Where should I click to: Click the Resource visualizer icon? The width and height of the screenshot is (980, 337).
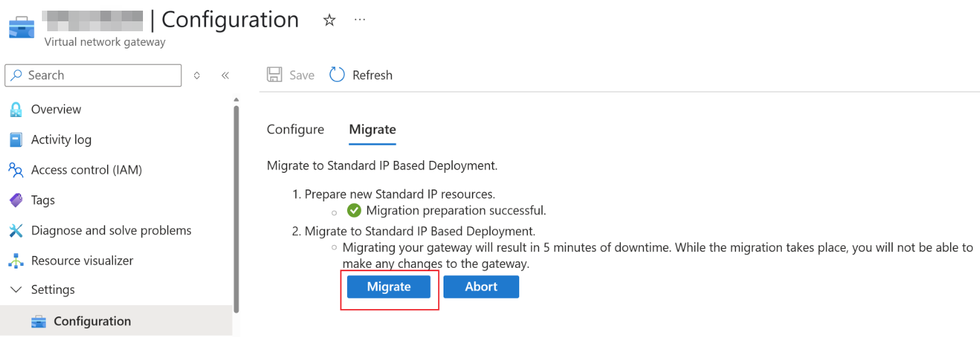(16, 261)
